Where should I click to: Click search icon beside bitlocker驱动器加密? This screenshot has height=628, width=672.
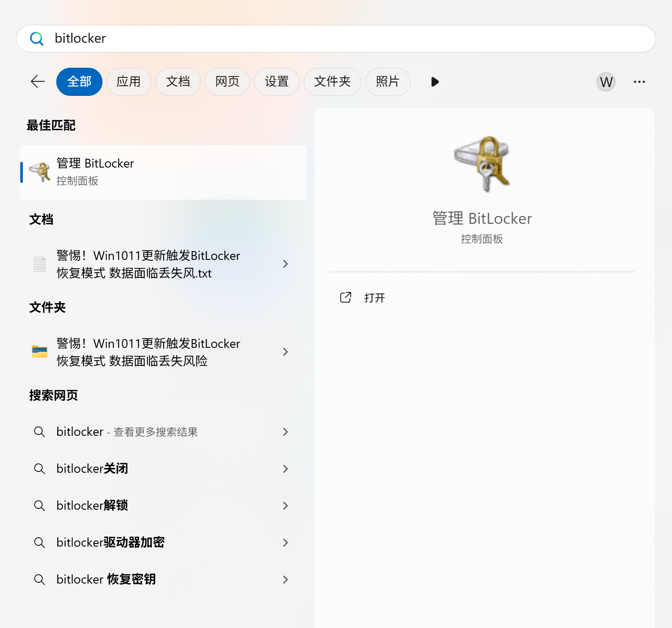click(x=40, y=543)
